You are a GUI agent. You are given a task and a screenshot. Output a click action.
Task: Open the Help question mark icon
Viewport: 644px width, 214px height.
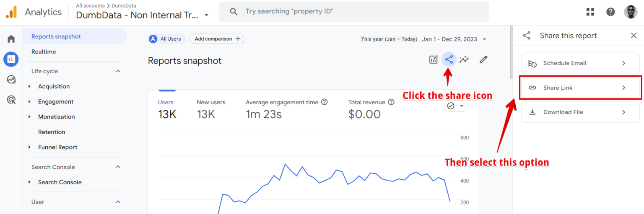pos(610,12)
